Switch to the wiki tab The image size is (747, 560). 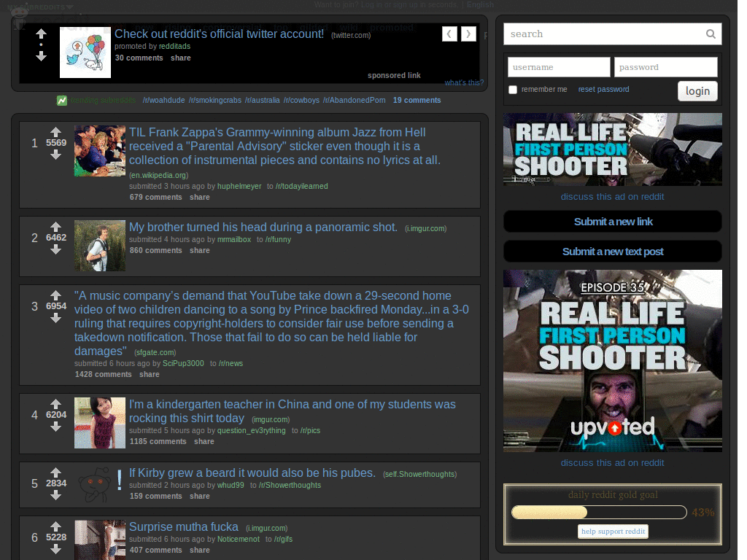pyautogui.click(x=349, y=27)
